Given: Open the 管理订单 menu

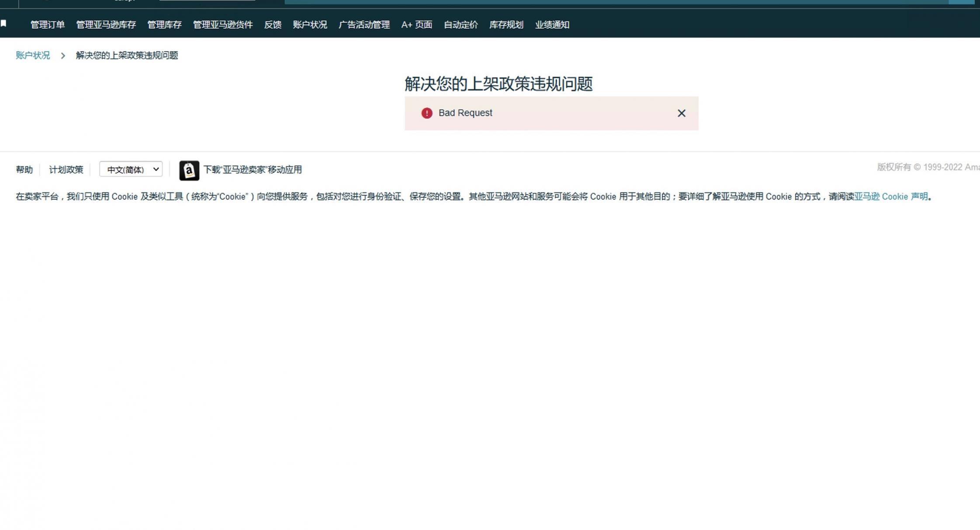Looking at the screenshot, I should point(48,25).
